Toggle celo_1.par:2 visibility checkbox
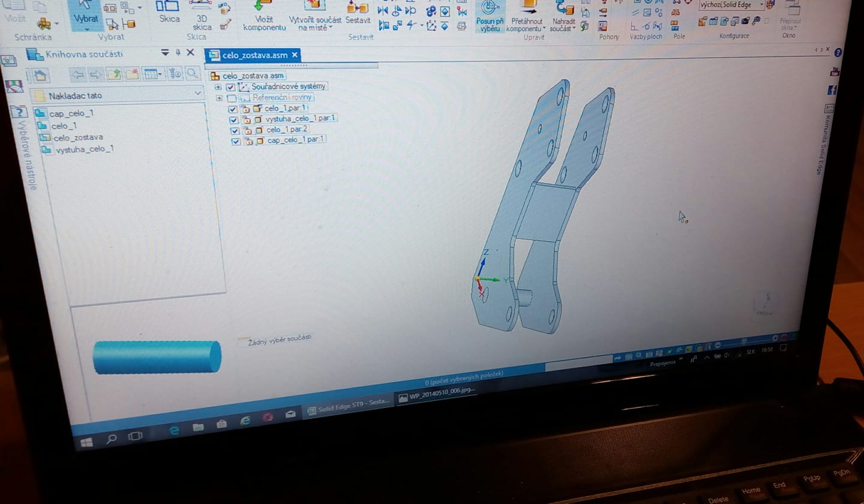The width and height of the screenshot is (864, 504). click(x=235, y=131)
